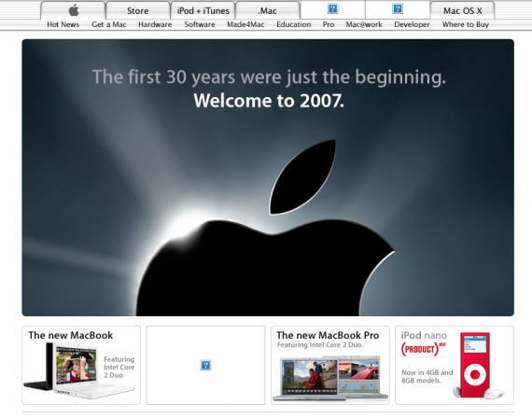The height and width of the screenshot is (418, 532).
Task: Open the Get a Mac link
Action: pos(109,24)
